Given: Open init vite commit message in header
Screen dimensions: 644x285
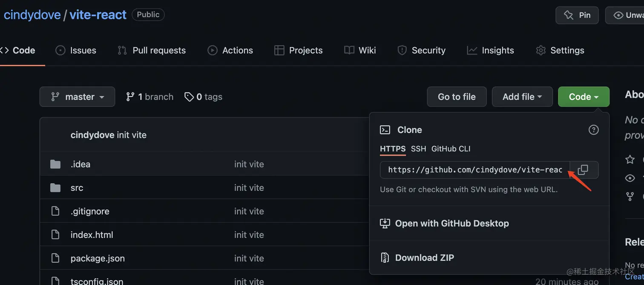Looking at the screenshot, I should pos(132,135).
